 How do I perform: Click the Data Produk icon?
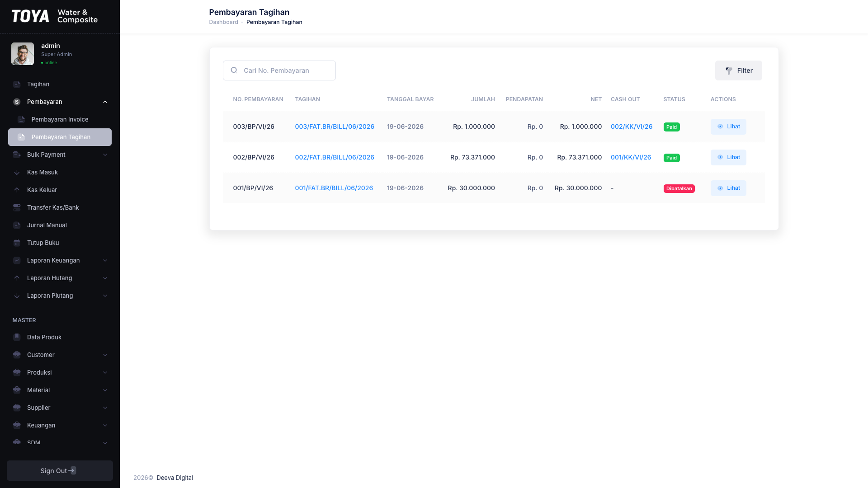[17, 338]
